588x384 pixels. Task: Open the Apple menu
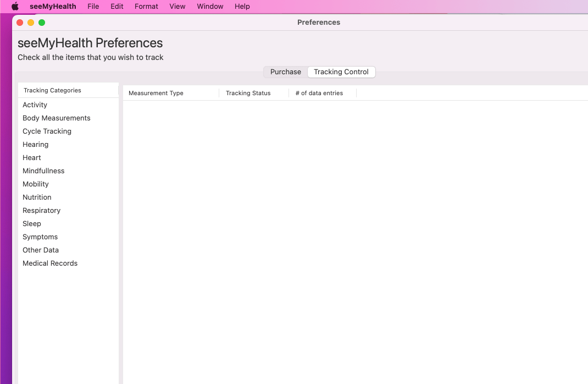(15, 7)
